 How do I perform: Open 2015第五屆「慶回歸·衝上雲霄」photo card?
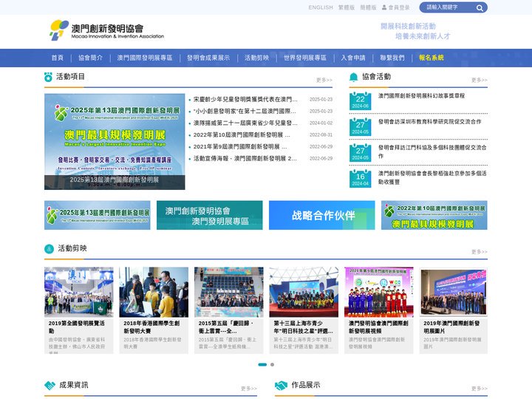[x=228, y=310]
